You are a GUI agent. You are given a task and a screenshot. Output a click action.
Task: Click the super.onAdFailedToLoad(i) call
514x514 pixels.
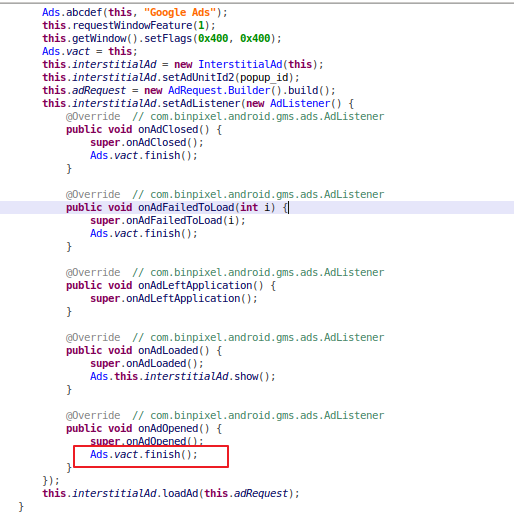pos(168,220)
